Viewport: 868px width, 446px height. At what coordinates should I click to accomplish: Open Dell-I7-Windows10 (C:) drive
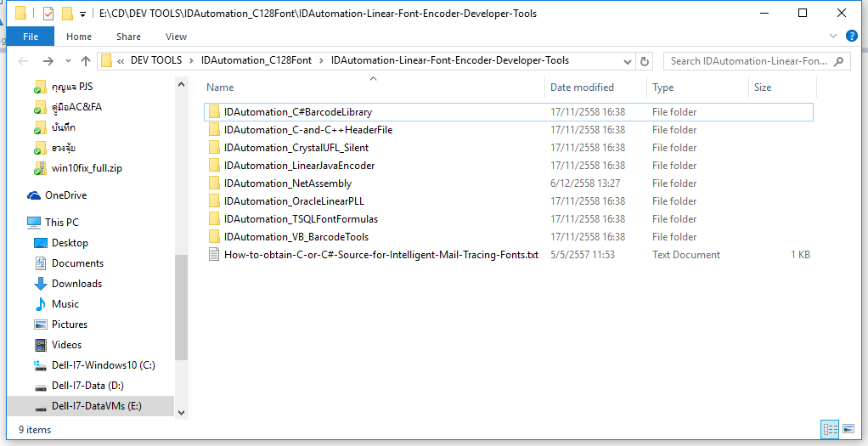pos(103,365)
